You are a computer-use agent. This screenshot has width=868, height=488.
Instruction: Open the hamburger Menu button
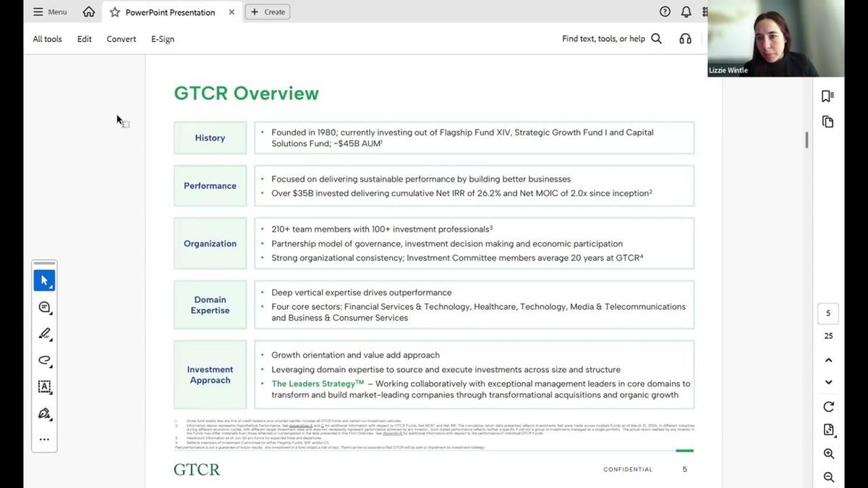coord(50,12)
